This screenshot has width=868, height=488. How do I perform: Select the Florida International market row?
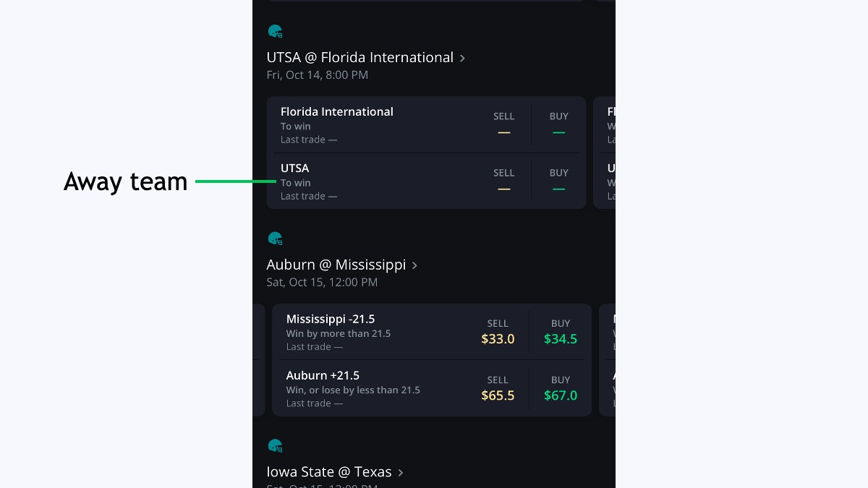coord(362,124)
